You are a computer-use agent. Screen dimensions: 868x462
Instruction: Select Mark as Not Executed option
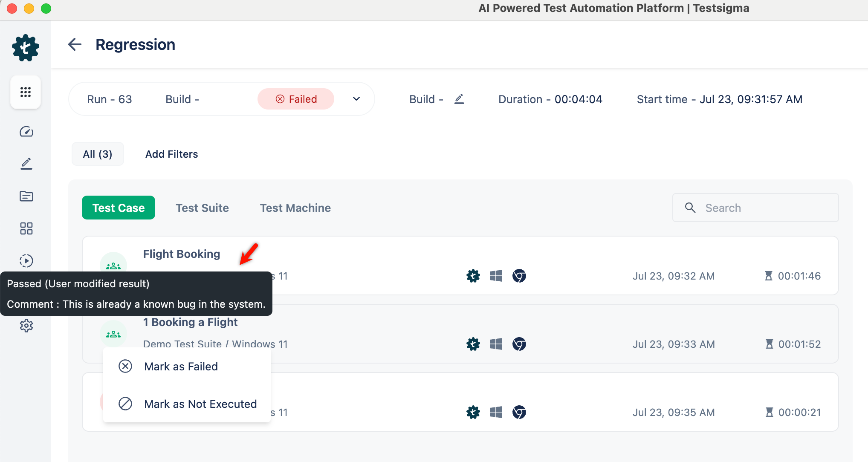200,404
